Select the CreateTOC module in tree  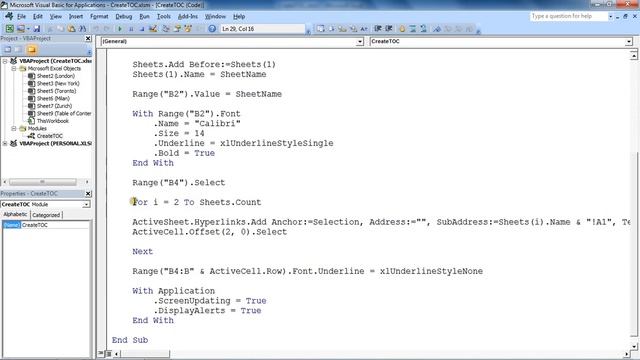[x=50, y=136]
